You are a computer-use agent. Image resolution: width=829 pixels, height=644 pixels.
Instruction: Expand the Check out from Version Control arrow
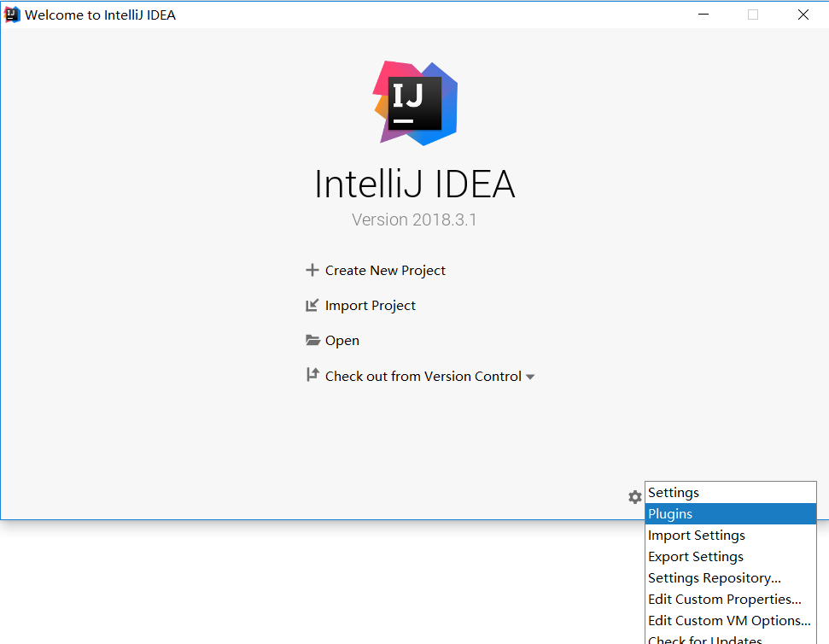click(x=530, y=377)
